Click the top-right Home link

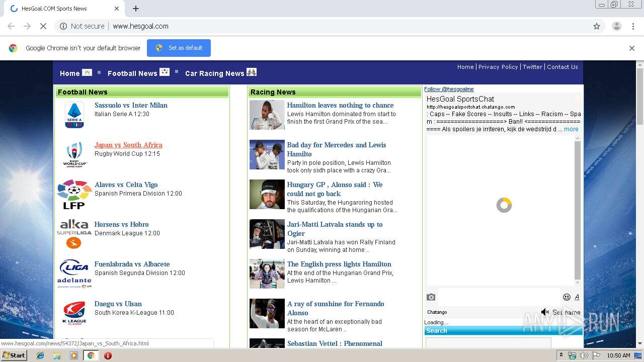click(x=465, y=67)
